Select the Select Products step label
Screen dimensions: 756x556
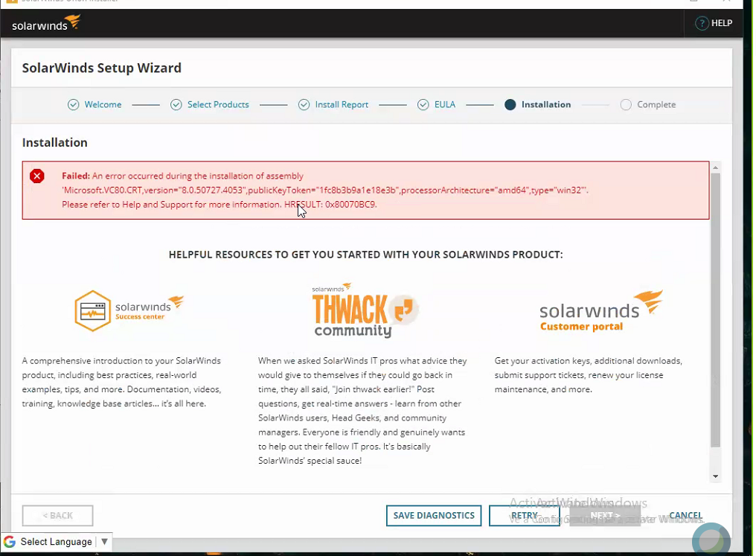[x=218, y=105]
